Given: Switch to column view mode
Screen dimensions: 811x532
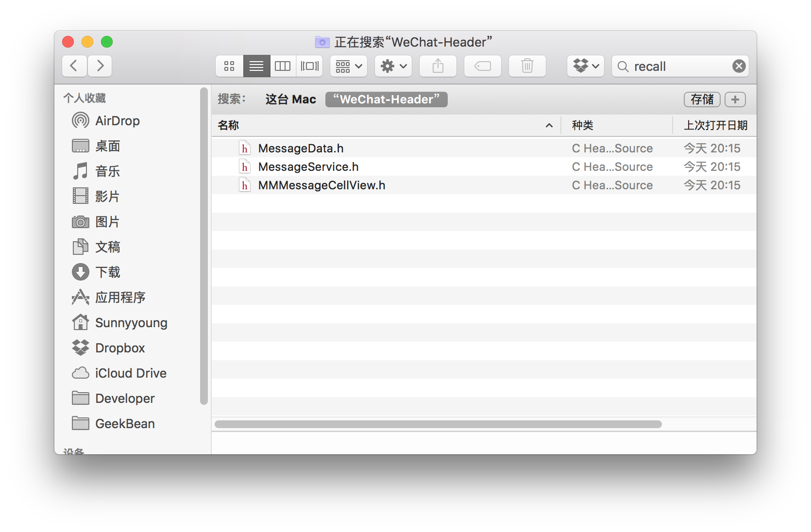Looking at the screenshot, I should point(283,66).
